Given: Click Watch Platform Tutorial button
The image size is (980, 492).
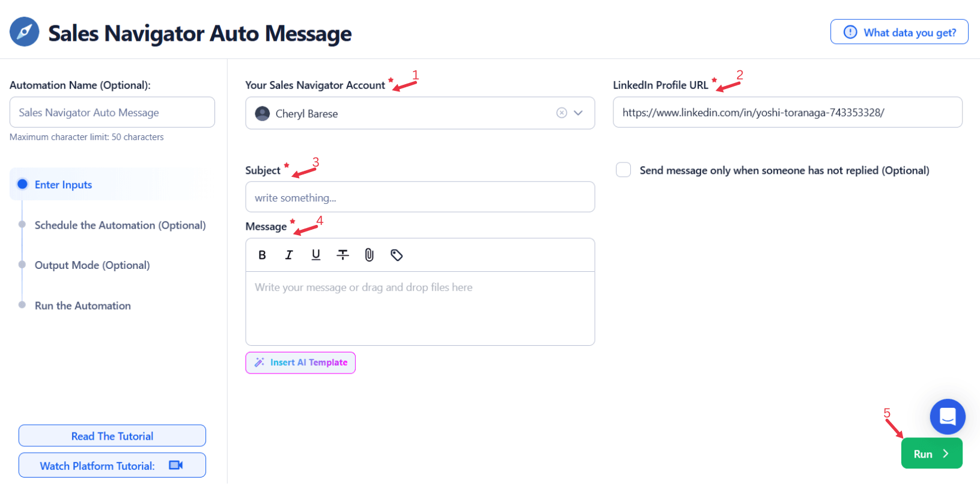Looking at the screenshot, I should (x=112, y=466).
